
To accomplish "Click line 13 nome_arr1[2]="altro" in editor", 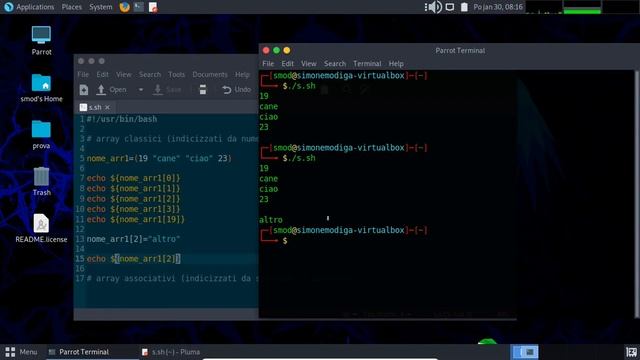I will click(x=133, y=239).
